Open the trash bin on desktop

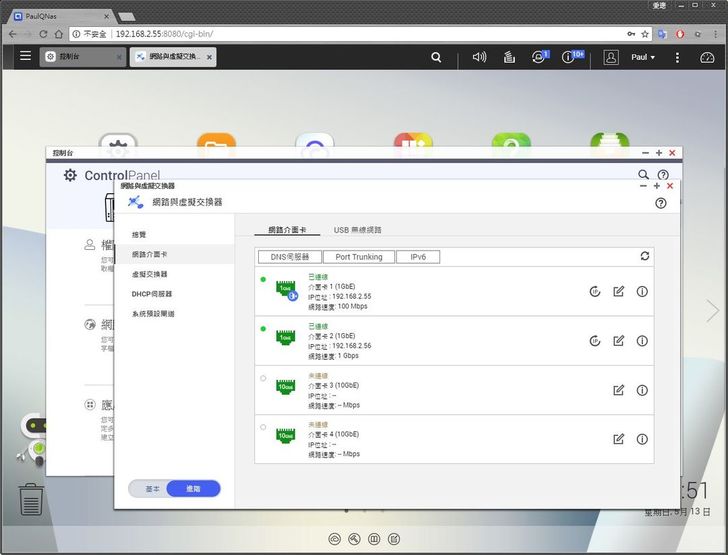click(x=31, y=498)
